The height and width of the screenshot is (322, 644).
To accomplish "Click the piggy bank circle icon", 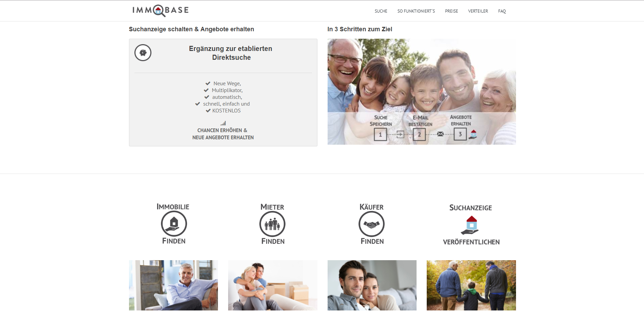I will 143,53.
